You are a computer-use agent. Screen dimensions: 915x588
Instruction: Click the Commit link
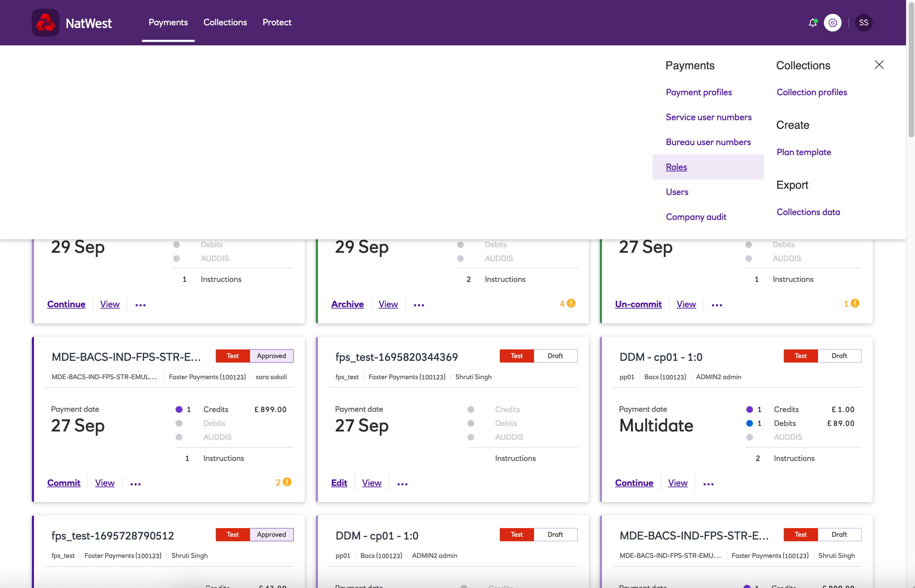pos(63,483)
